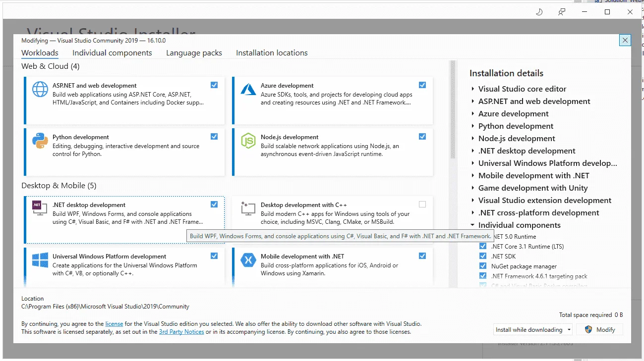Go to the Installation locations tab

point(272,53)
